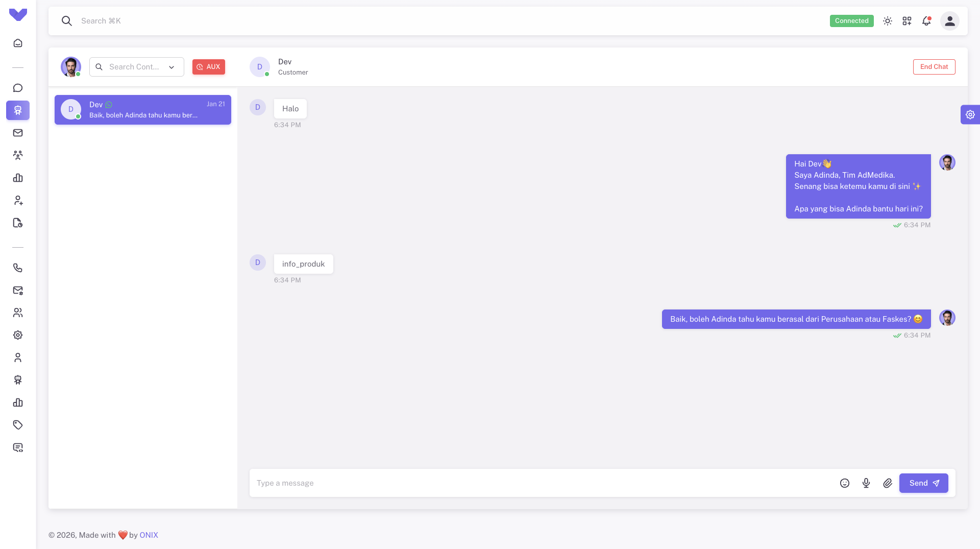Open the profile avatar menu
Image resolution: width=980 pixels, height=549 pixels.
[949, 21]
